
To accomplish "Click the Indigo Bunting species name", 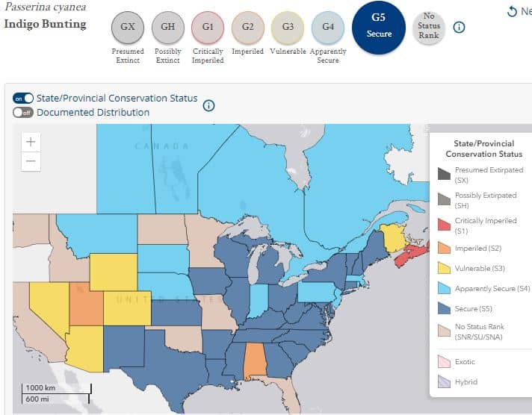I will click(45, 24).
